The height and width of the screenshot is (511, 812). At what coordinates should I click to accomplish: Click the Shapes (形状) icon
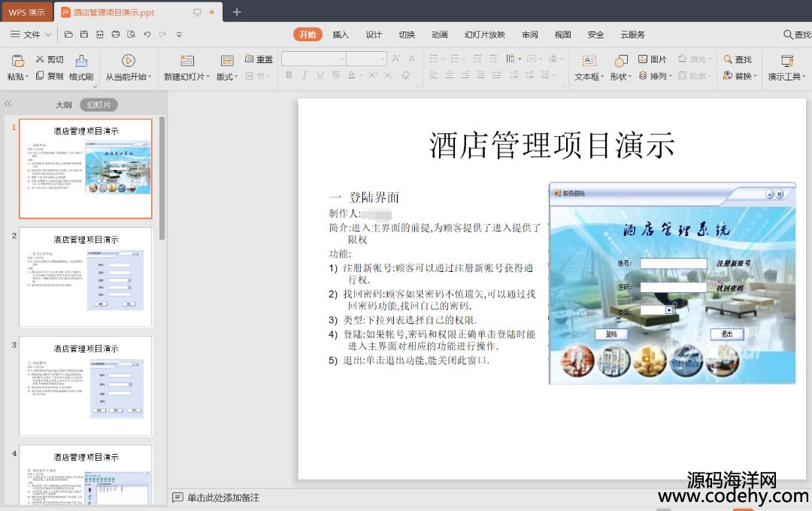point(621,61)
